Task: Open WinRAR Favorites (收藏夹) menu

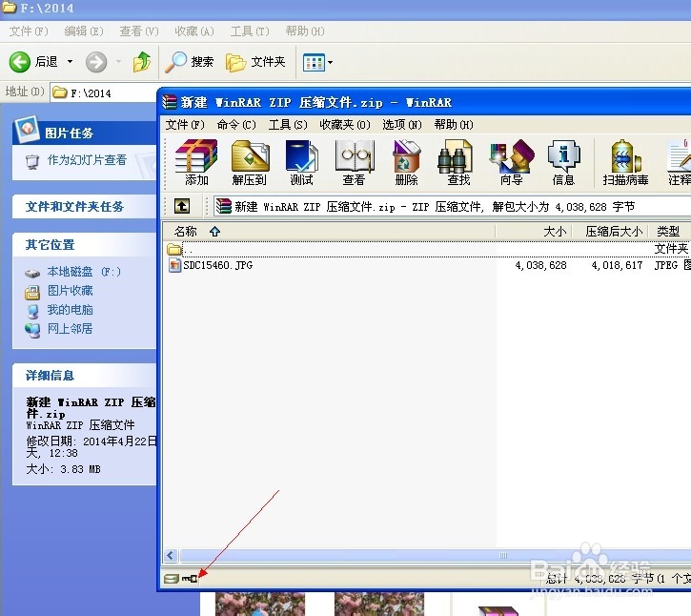Action: [x=345, y=125]
